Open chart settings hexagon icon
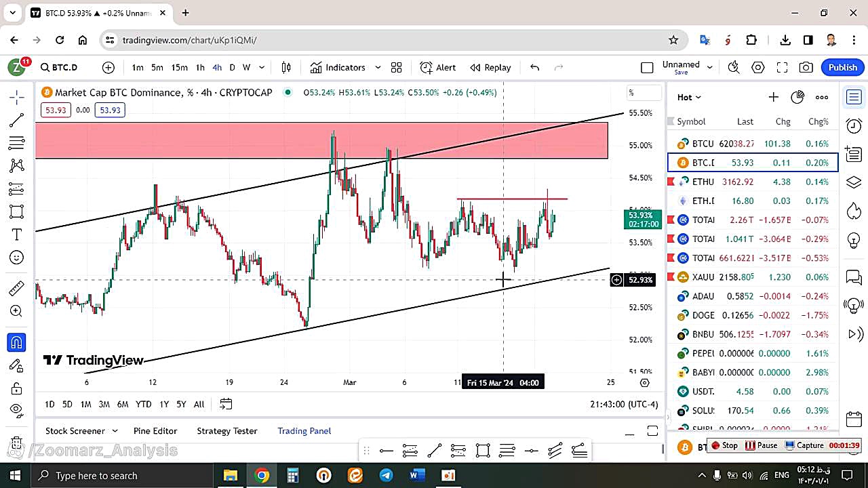The image size is (868, 488). [757, 67]
